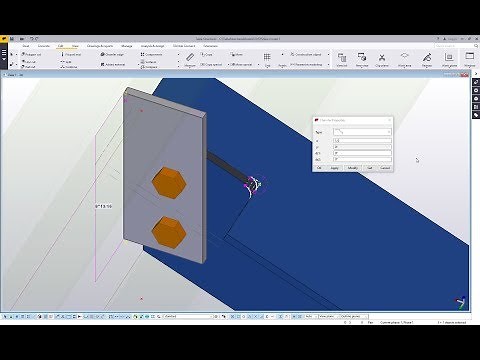Viewport: 480px width, 360px height.
Task: Open the Components tool
Action: (x=151, y=54)
